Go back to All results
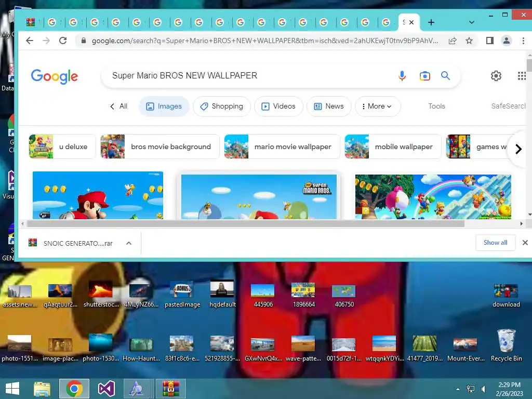The image size is (532, 399). (x=119, y=106)
